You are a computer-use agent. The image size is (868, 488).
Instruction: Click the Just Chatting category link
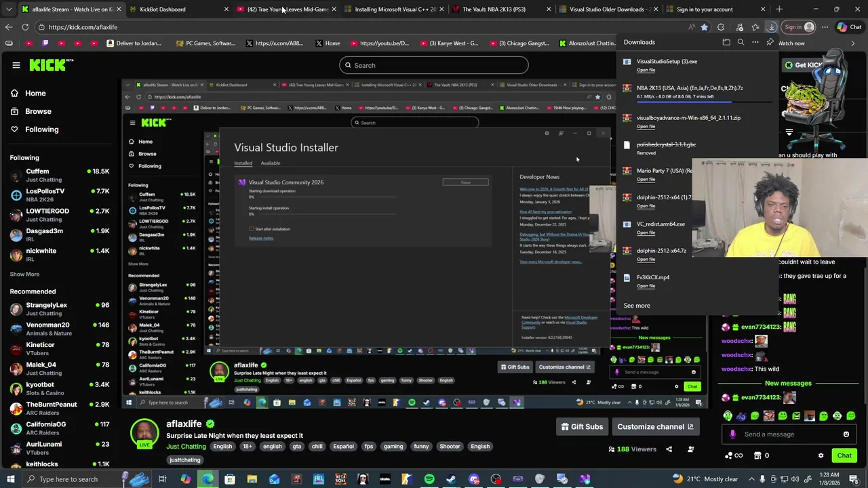(186, 447)
